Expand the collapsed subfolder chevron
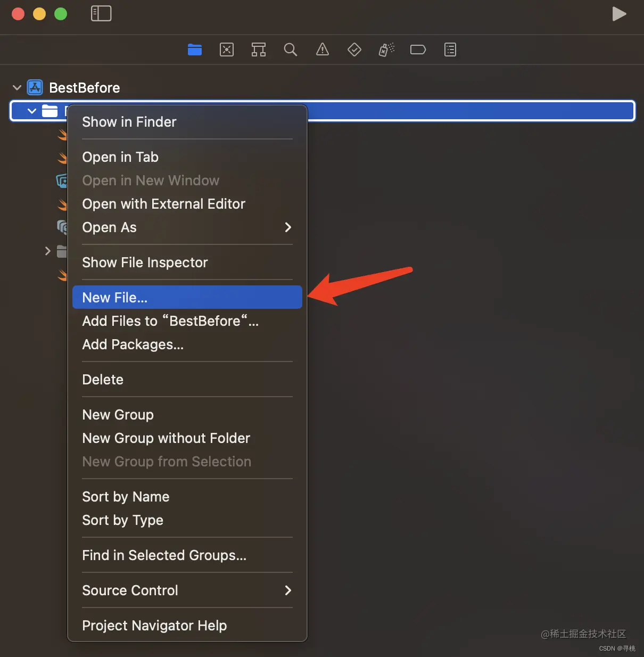This screenshot has height=657, width=644. point(48,251)
